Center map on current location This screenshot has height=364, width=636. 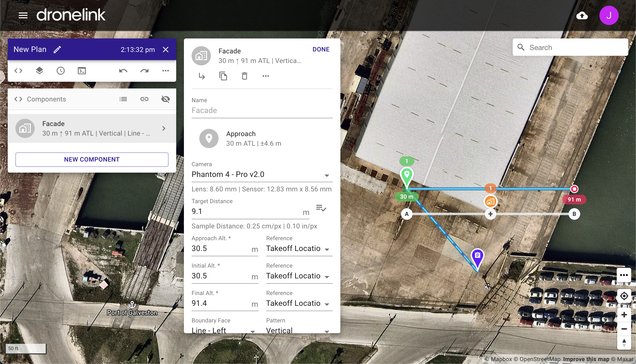pyautogui.click(x=624, y=296)
